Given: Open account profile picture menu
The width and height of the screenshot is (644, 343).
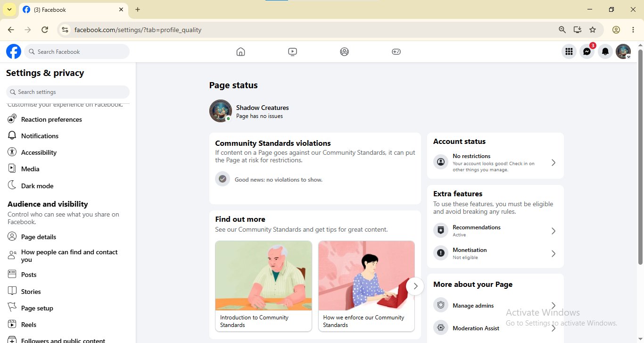Looking at the screenshot, I should [x=623, y=51].
